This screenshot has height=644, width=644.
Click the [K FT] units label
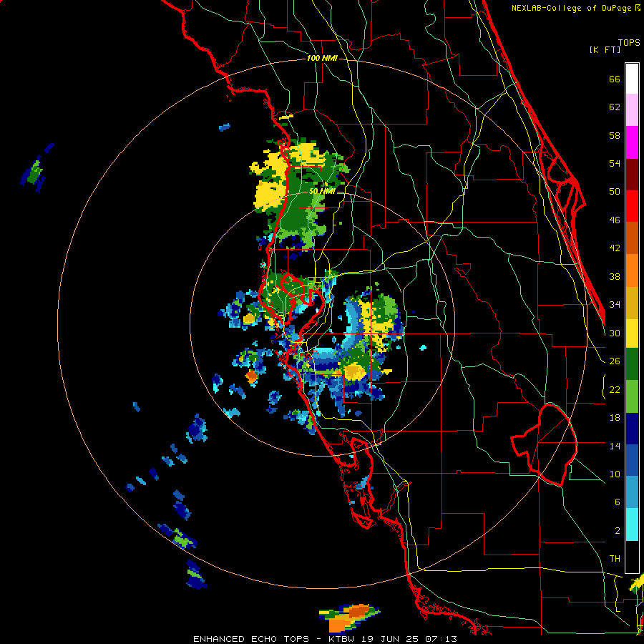point(605,49)
